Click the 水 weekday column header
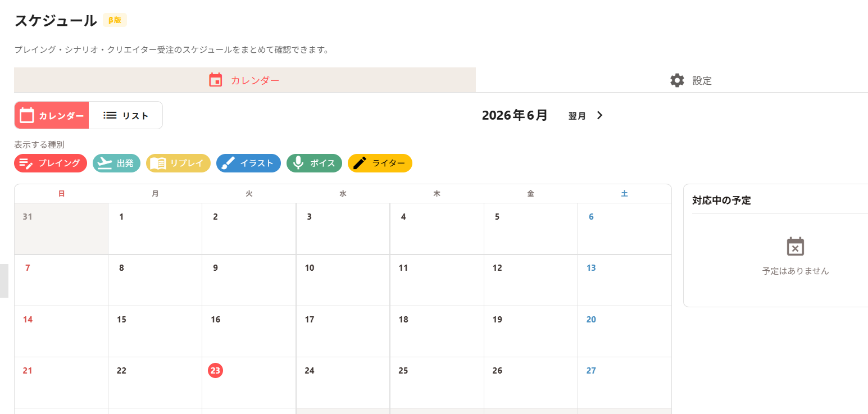Viewport: 868px width, 414px height. 343,194
